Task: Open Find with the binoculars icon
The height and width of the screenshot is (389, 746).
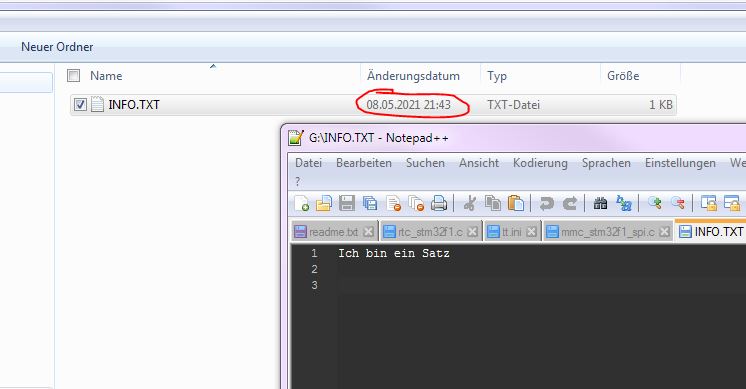Action: [x=600, y=204]
